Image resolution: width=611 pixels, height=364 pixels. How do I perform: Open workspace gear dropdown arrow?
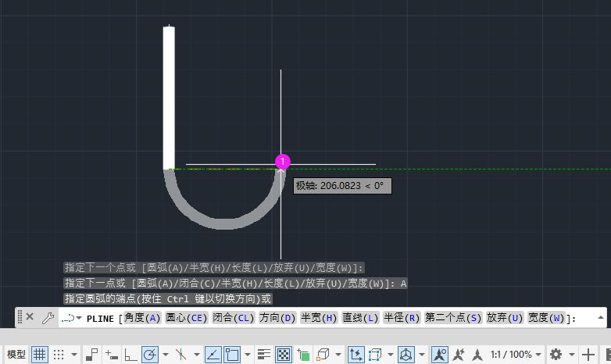click(572, 355)
